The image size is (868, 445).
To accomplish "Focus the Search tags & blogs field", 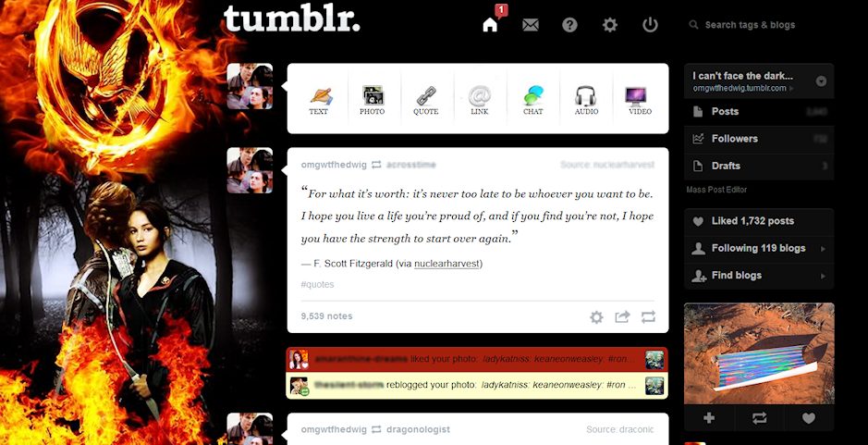I will (750, 25).
